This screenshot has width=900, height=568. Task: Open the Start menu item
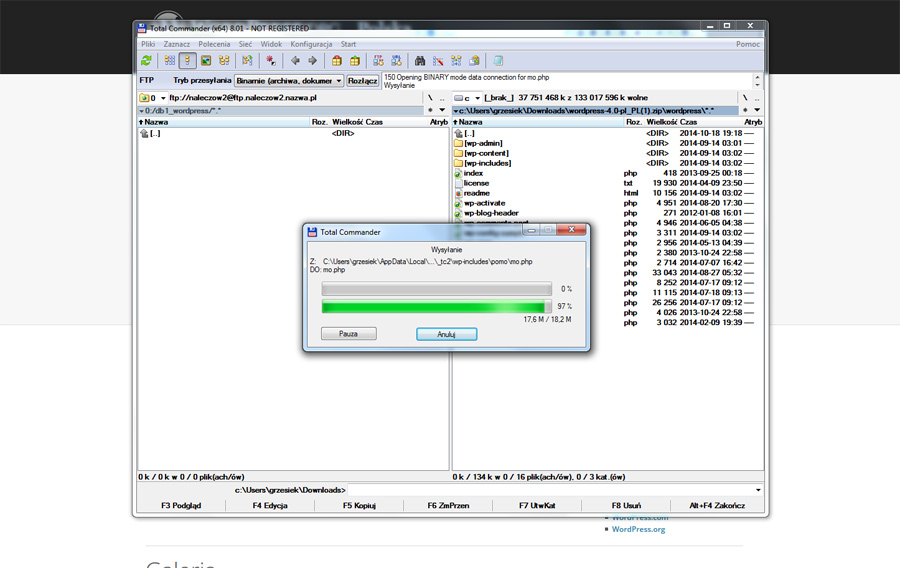(x=348, y=44)
